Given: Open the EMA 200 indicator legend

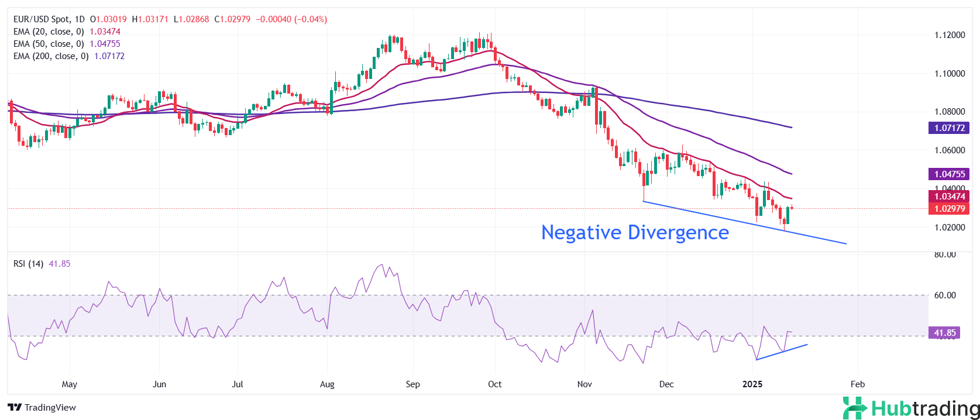Looking at the screenshot, I should coord(51,56).
